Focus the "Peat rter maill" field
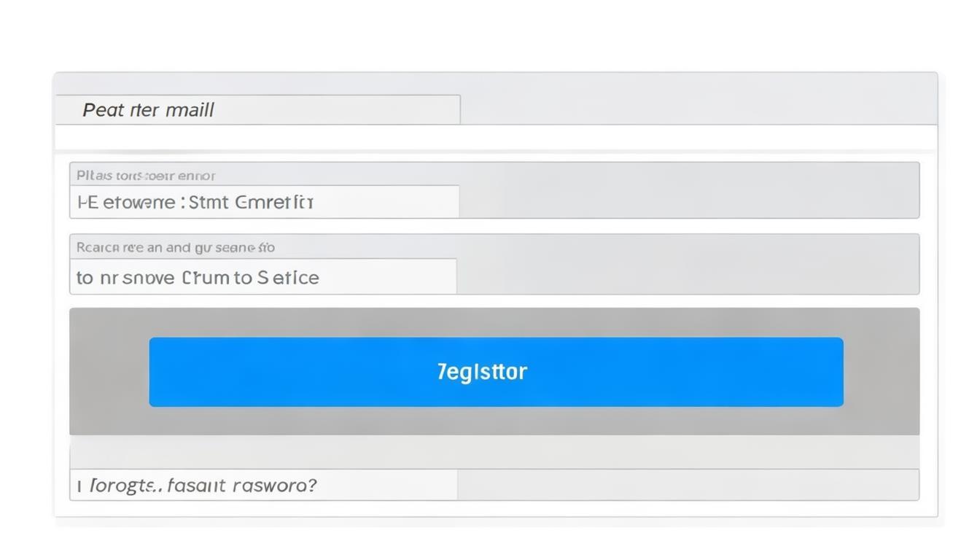 257,110
